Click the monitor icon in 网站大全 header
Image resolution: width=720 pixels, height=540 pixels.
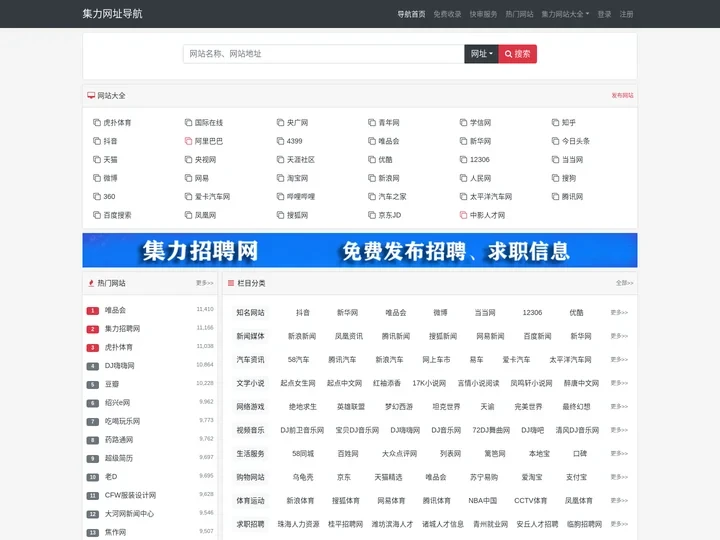(91, 96)
